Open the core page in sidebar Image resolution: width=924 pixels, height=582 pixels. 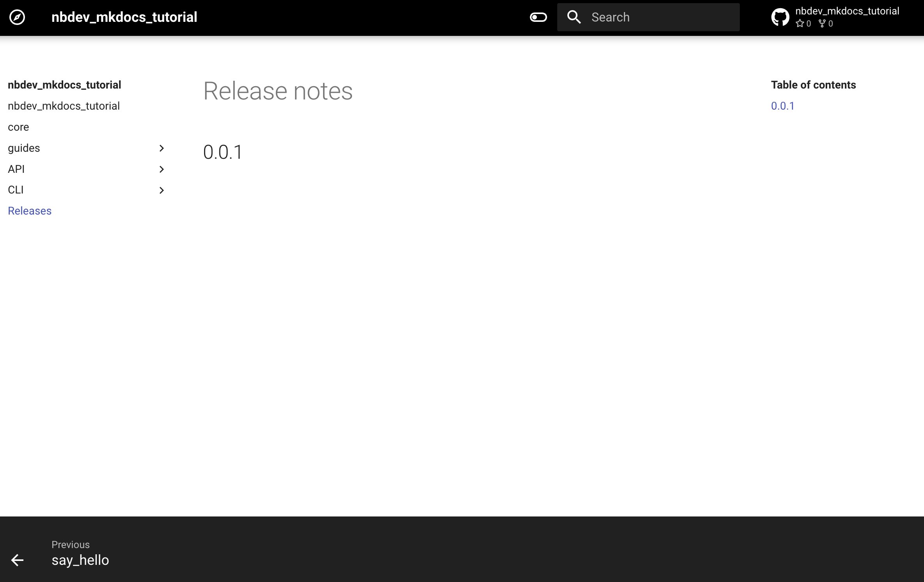(18, 127)
